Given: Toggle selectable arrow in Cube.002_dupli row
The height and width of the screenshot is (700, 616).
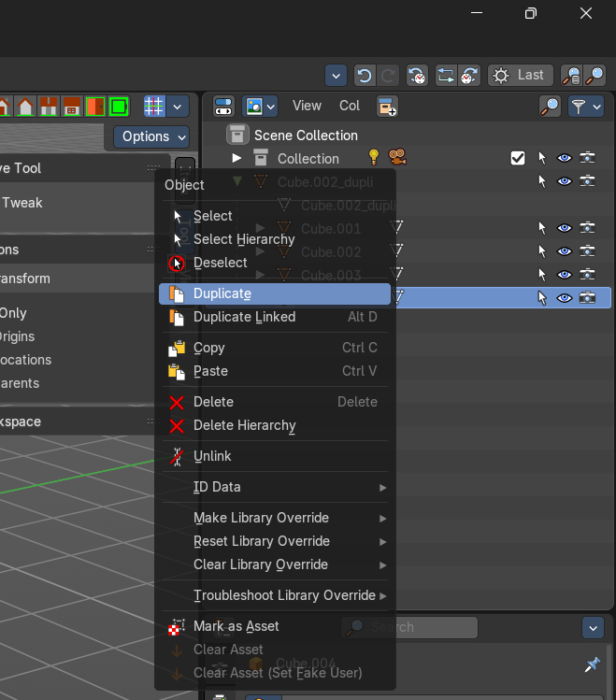Looking at the screenshot, I should tap(542, 181).
